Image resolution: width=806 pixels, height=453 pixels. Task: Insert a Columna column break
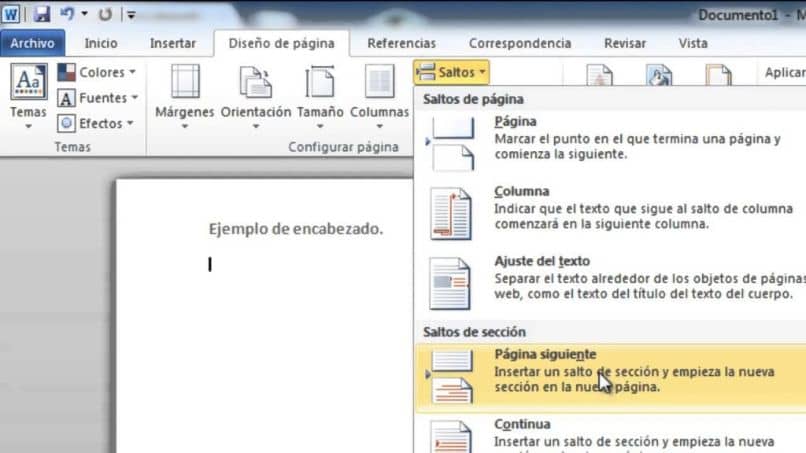point(610,213)
